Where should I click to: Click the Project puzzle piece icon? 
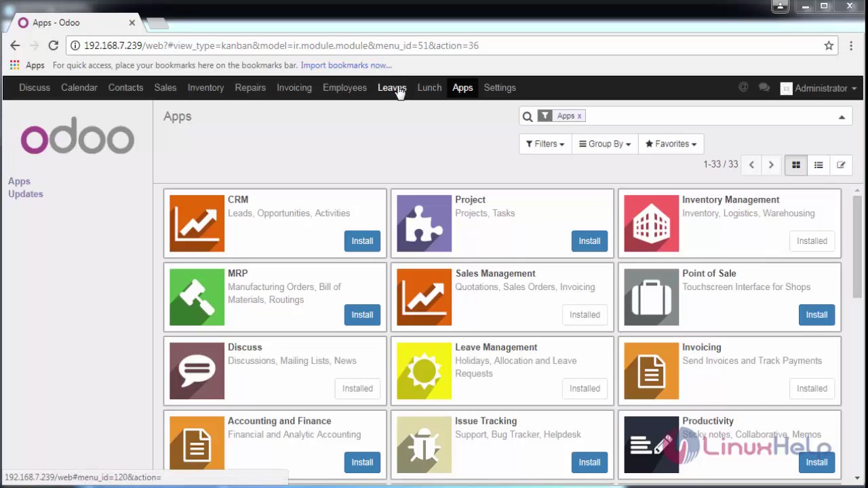tap(424, 223)
